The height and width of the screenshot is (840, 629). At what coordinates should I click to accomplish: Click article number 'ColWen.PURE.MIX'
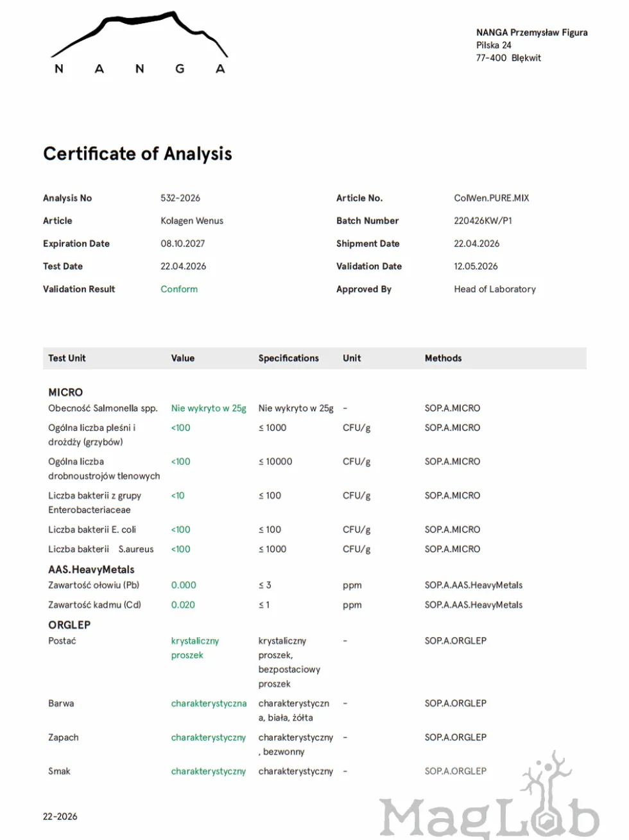click(x=492, y=198)
